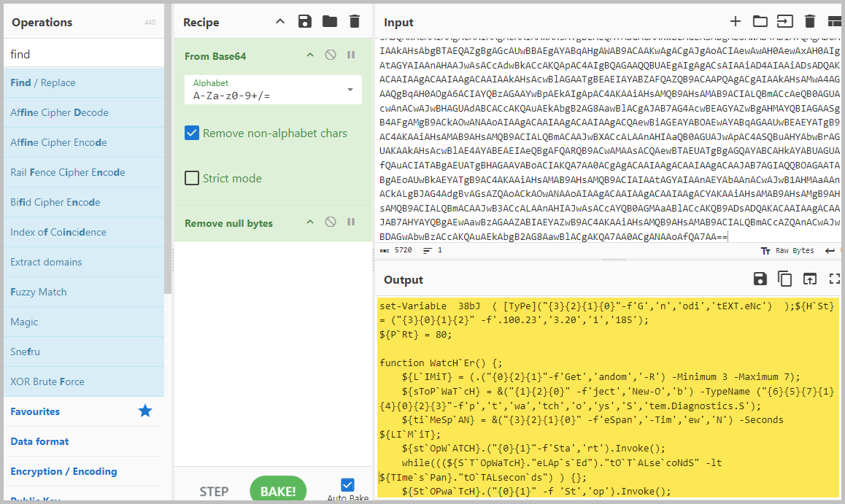Expand the Encryption / Encoding category
The width and height of the screenshot is (845, 504).
tap(63, 471)
